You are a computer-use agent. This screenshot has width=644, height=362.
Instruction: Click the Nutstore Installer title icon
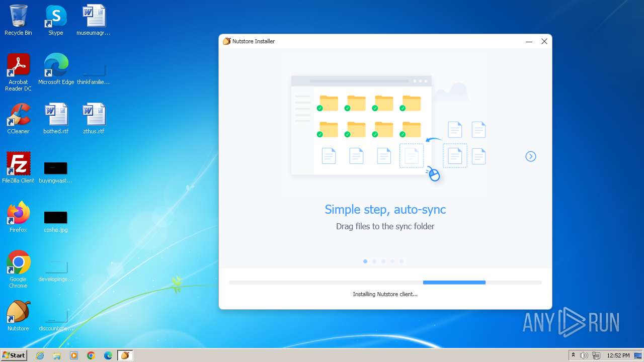[227, 41]
